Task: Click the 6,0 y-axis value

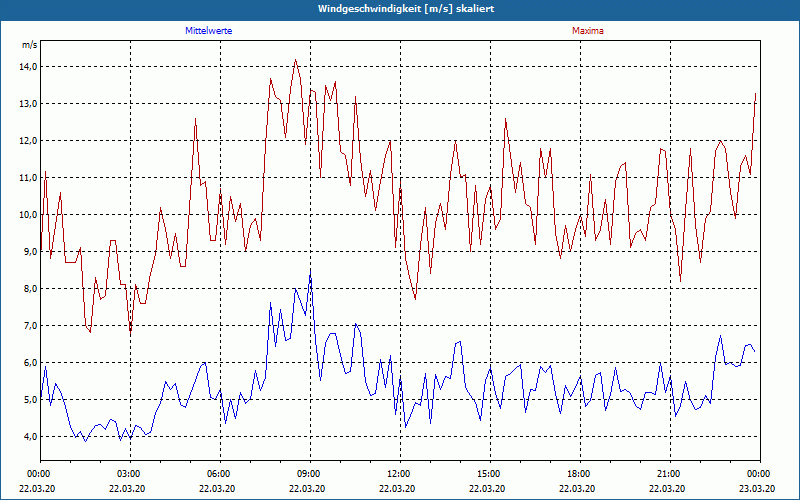Action: (x=30, y=363)
